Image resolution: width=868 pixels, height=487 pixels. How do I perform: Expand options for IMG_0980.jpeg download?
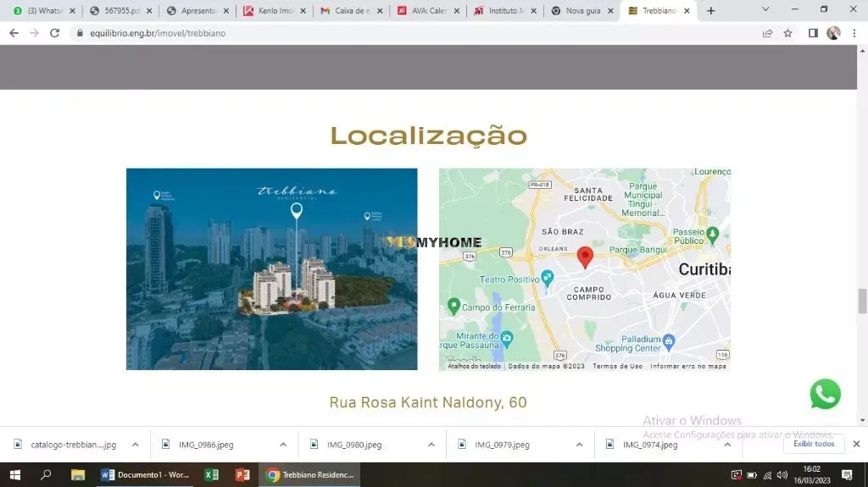point(431,445)
